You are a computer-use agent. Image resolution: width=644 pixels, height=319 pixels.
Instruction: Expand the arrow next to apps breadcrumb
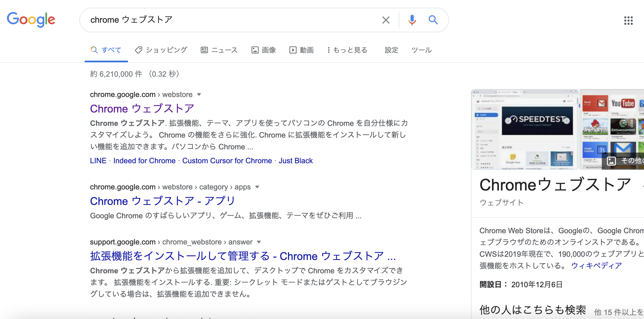click(257, 187)
